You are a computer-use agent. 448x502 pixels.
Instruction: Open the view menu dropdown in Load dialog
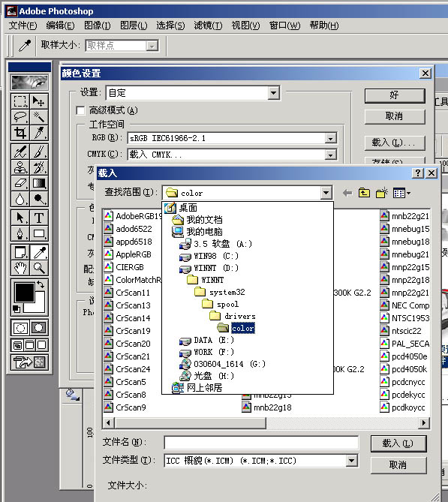click(x=401, y=193)
